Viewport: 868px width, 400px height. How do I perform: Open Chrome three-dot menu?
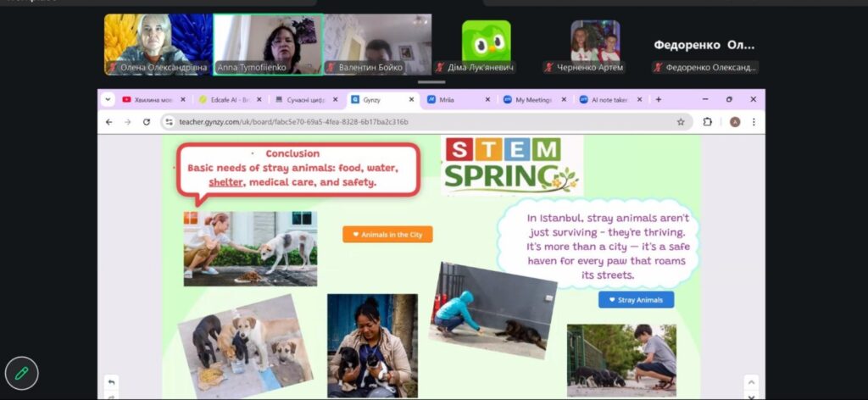[754, 122]
